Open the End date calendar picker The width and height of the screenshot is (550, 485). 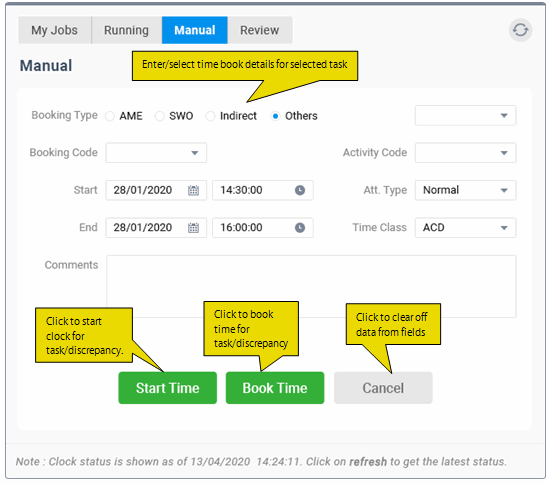pyautogui.click(x=193, y=228)
